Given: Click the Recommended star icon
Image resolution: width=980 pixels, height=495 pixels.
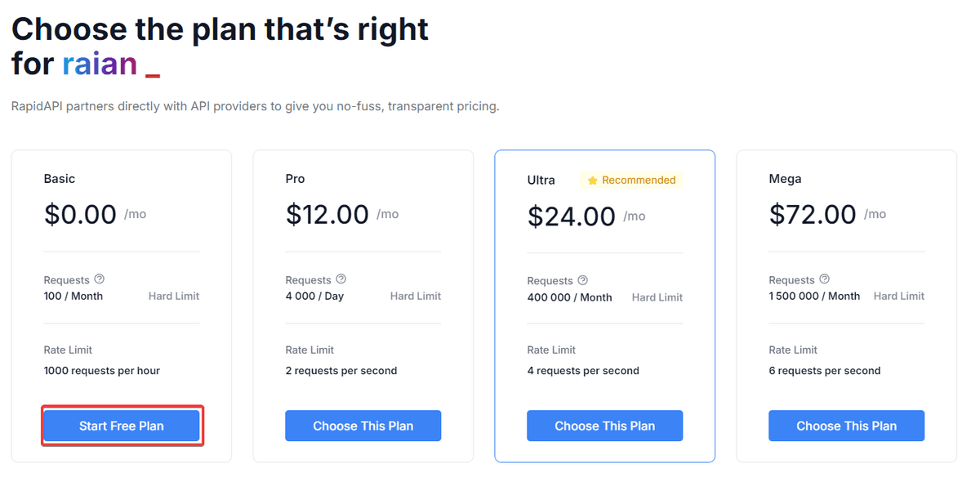Looking at the screenshot, I should pos(593,181).
